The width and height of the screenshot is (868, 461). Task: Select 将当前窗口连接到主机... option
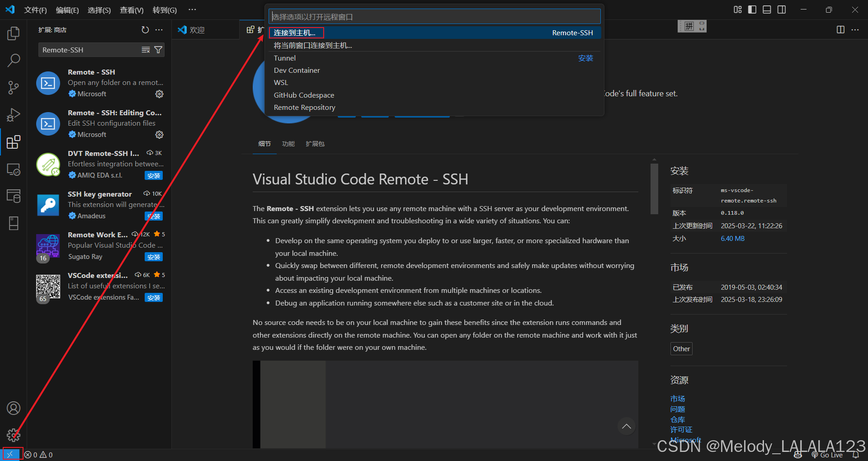point(434,45)
